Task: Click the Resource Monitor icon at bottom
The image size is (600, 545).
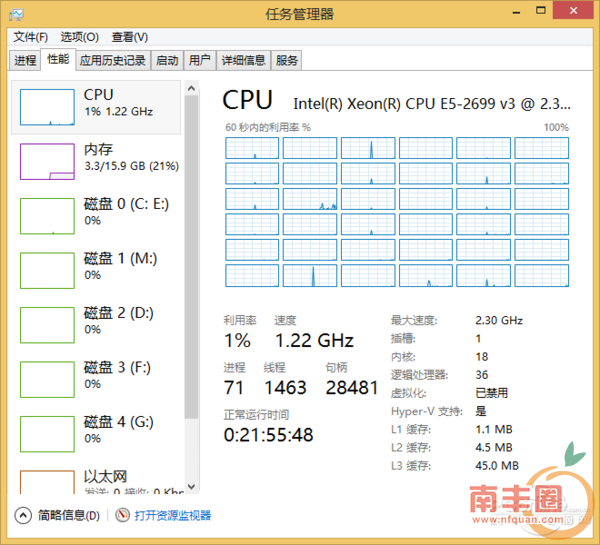Action: point(123,515)
